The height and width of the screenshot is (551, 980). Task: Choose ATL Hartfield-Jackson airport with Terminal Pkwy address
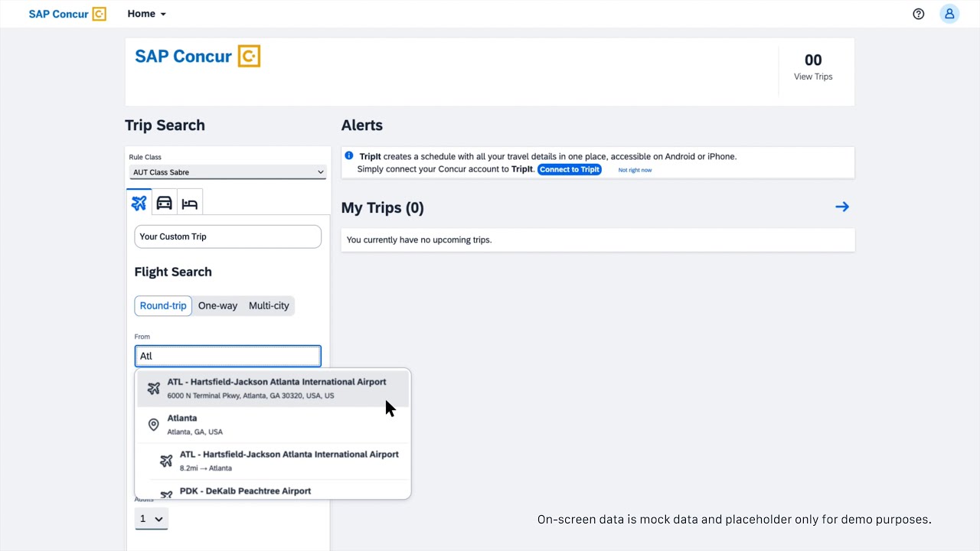coord(273,388)
